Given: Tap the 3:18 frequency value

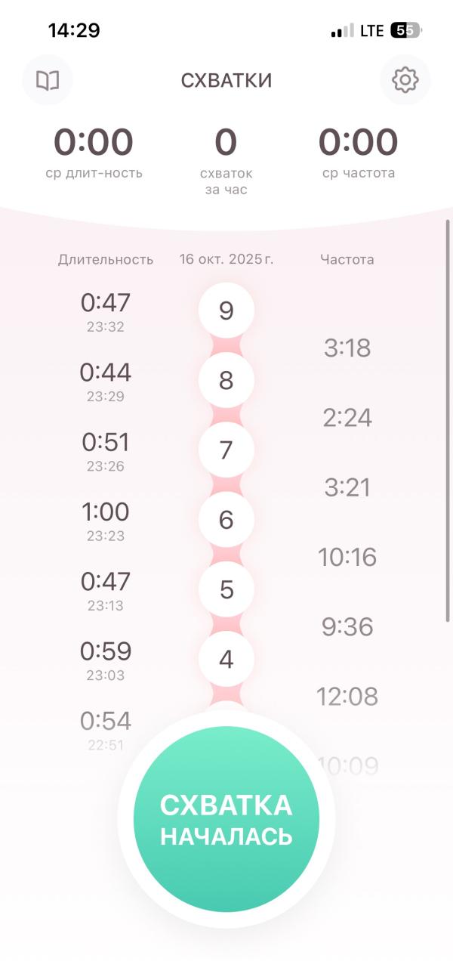Looking at the screenshot, I should click(347, 348).
